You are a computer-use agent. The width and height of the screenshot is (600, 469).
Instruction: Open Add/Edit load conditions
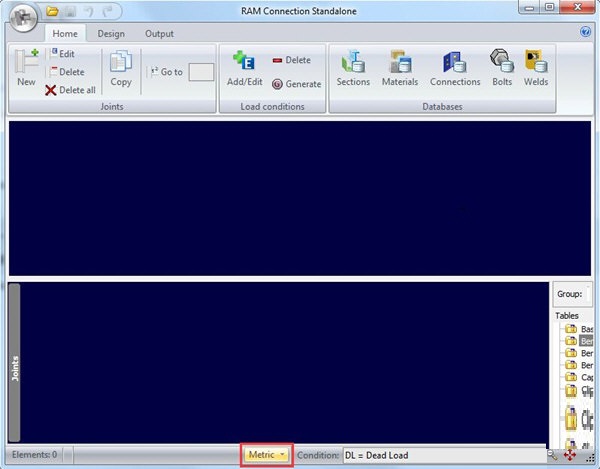[x=245, y=68]
